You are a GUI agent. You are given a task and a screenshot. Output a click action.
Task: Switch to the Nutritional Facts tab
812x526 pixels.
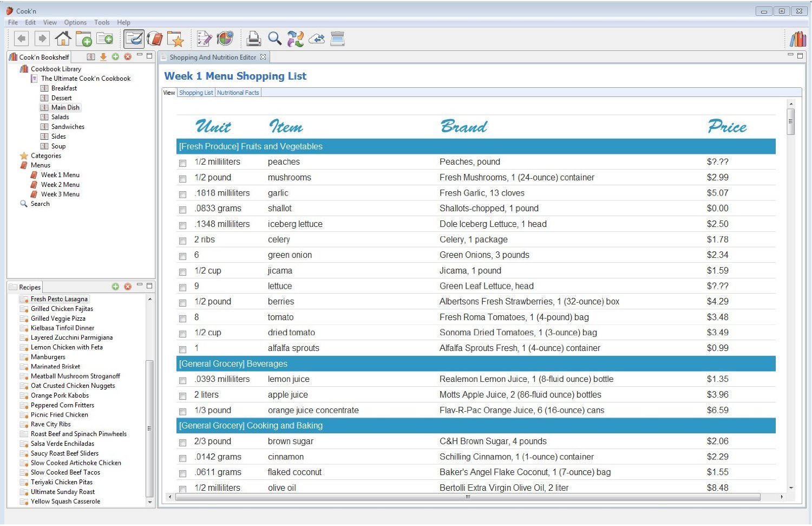(238, 93)
